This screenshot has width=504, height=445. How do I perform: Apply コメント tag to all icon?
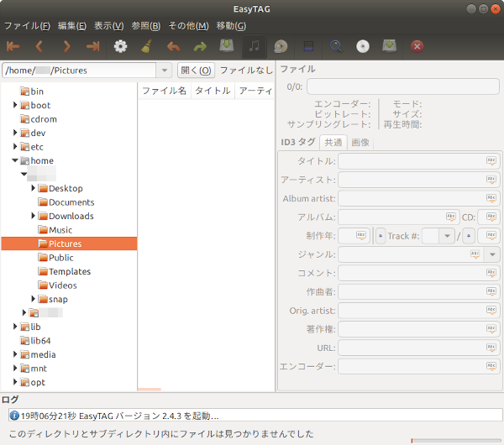[x=491, y=273]
